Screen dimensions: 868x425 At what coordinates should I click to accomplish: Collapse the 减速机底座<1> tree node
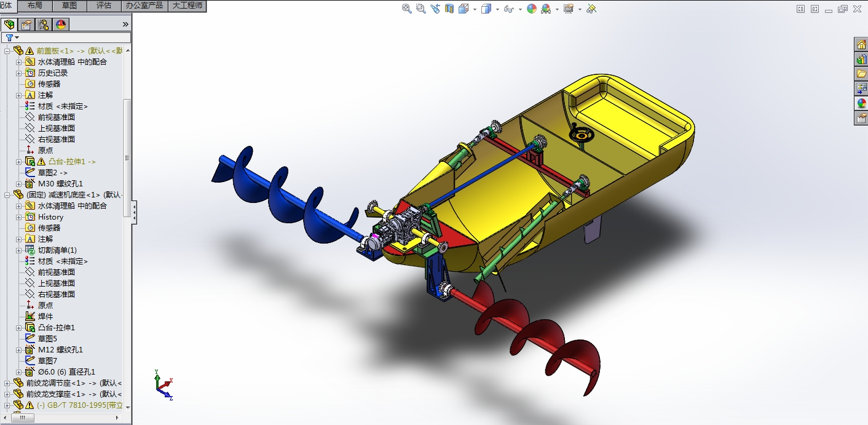click(7, 195)
